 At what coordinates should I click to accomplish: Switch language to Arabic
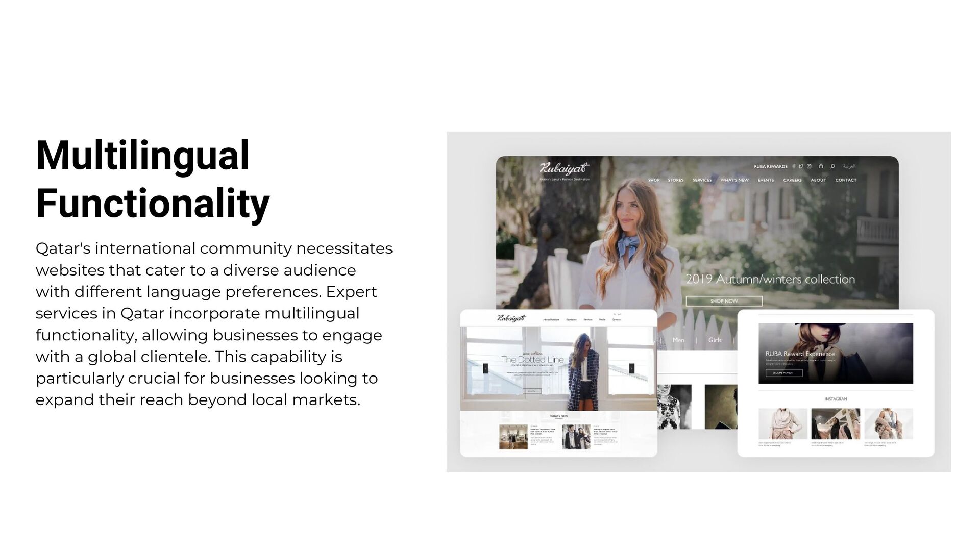849,166
